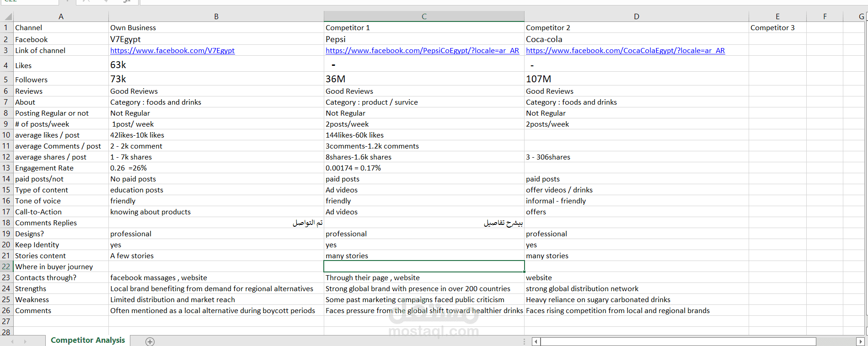
Task: Open the V7Egypt Facebook link
Action: (172, 51)
